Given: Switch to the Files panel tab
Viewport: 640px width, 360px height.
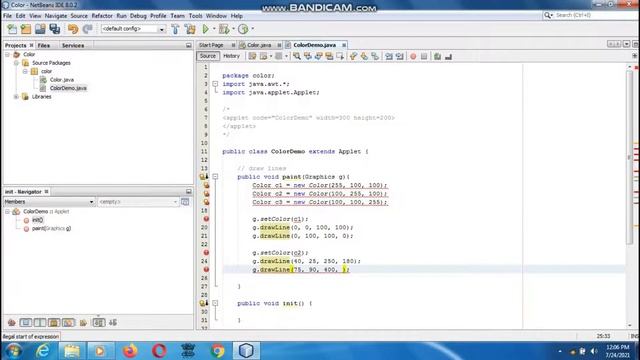Looking at the screenshot, I should (x=44, y=45).
